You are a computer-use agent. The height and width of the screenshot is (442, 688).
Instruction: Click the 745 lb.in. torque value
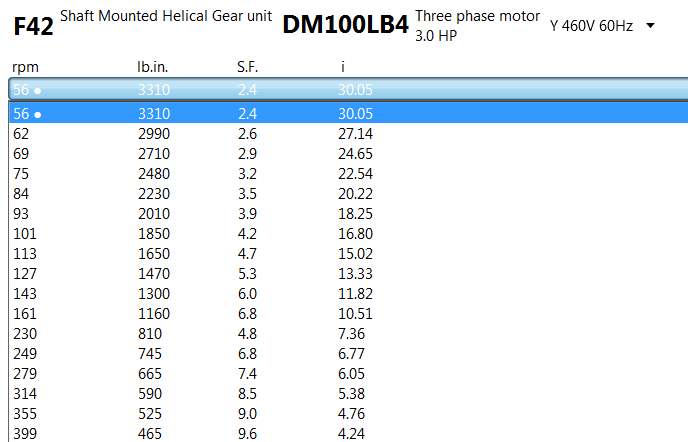(150, 353)
